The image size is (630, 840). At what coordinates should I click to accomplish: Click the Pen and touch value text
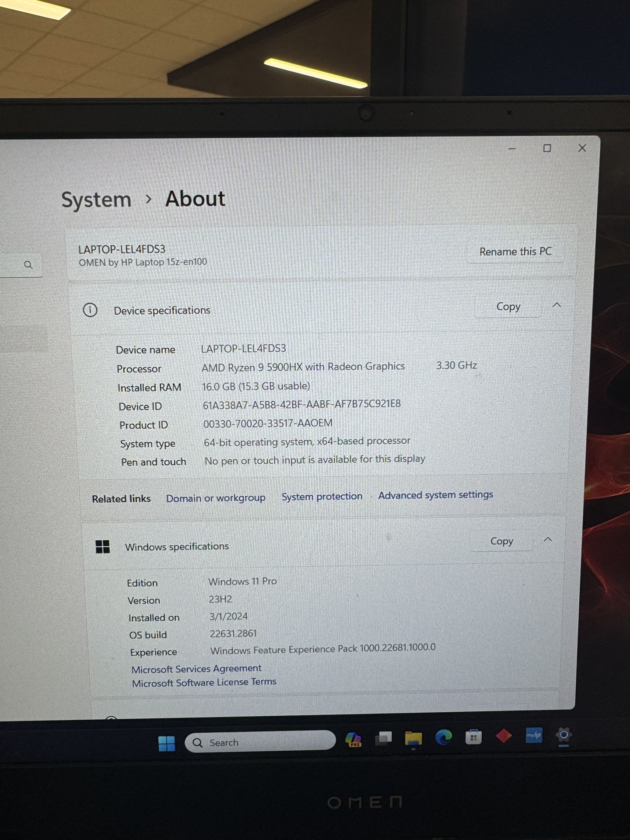(x=315, y=459)
